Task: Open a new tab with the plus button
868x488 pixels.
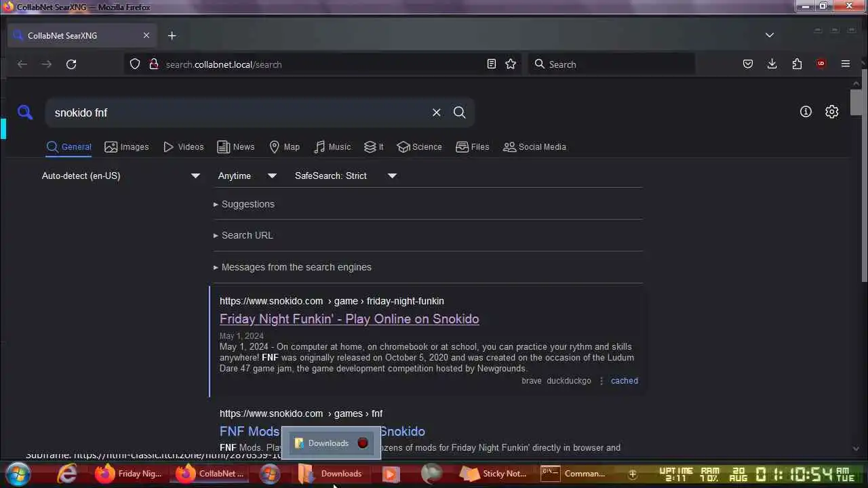Action: (x=172, y=35)
